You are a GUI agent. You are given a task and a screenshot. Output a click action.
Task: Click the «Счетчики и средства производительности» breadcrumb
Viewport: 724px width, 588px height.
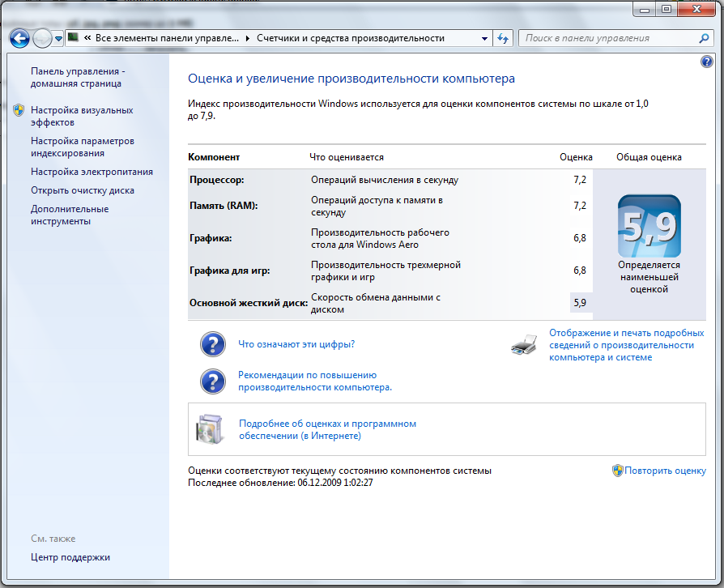click(x=351, y=38)
